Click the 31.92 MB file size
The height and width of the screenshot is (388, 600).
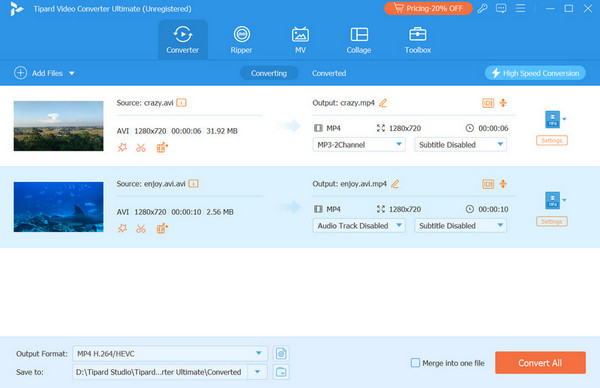(222, 131)
